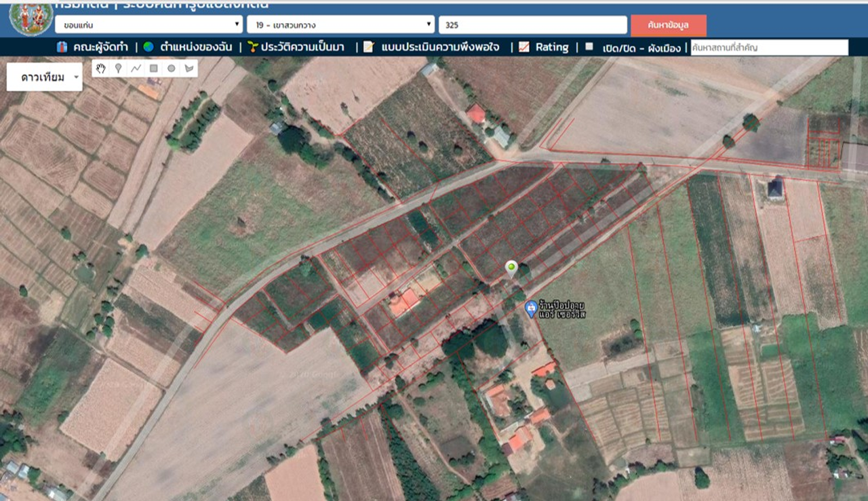Click the parcel number field containing 325

click(x=532, y=25)
